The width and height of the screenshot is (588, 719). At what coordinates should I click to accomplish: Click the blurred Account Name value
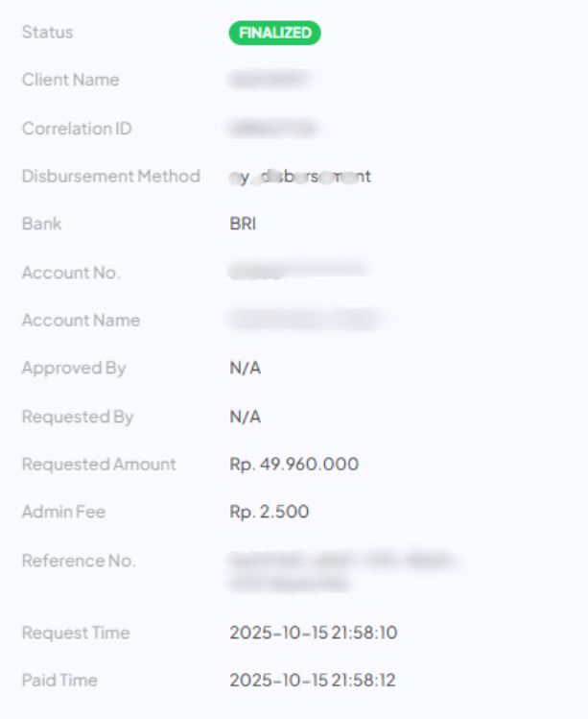point(302,320)
